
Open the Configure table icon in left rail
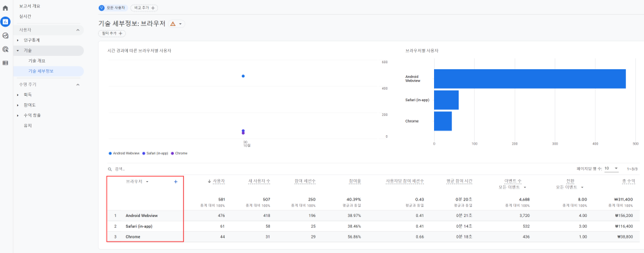pos(5,63)
